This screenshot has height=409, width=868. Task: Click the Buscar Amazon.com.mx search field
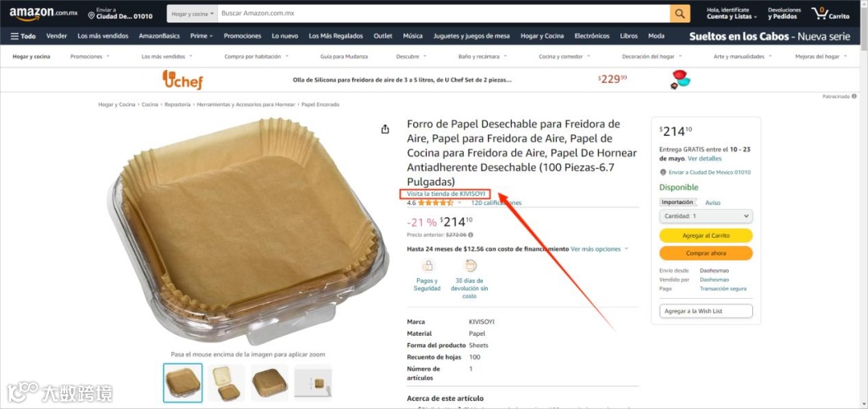tap(444, 14)
